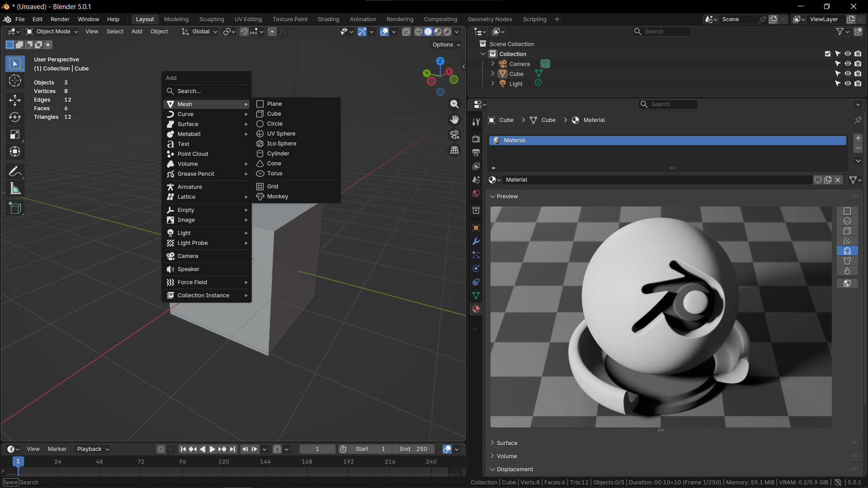Screen dimensions: 868x488
Task: Open the World properties tab
Action: [476, 193]
